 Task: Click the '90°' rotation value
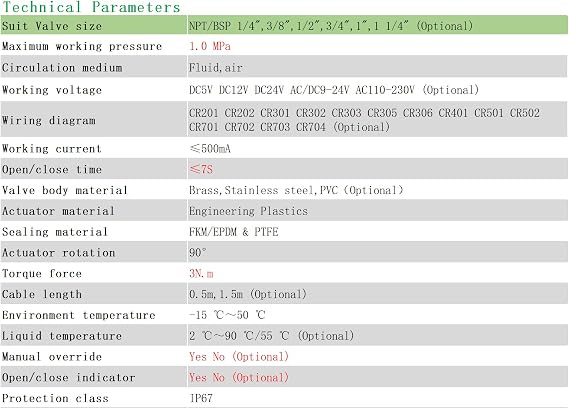198,253
